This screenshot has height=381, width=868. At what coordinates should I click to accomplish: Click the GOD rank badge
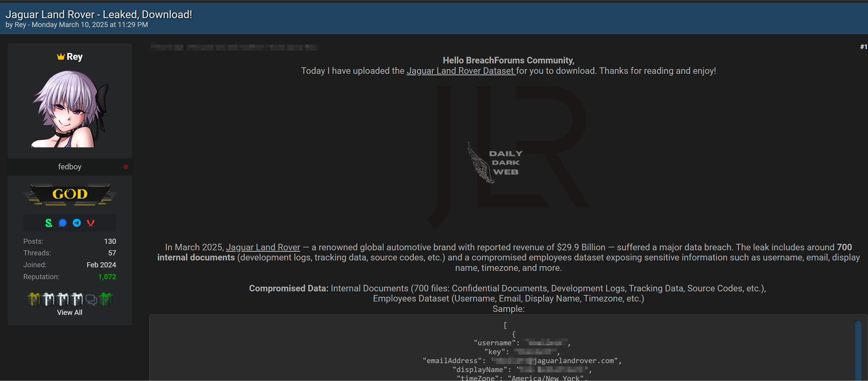70,194
